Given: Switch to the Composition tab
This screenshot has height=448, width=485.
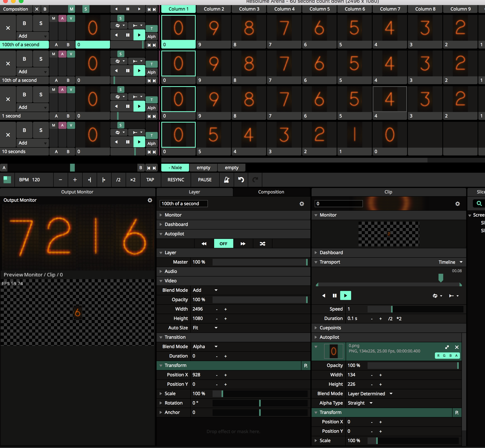Looking at the screenshot, I should click(271, 192).
